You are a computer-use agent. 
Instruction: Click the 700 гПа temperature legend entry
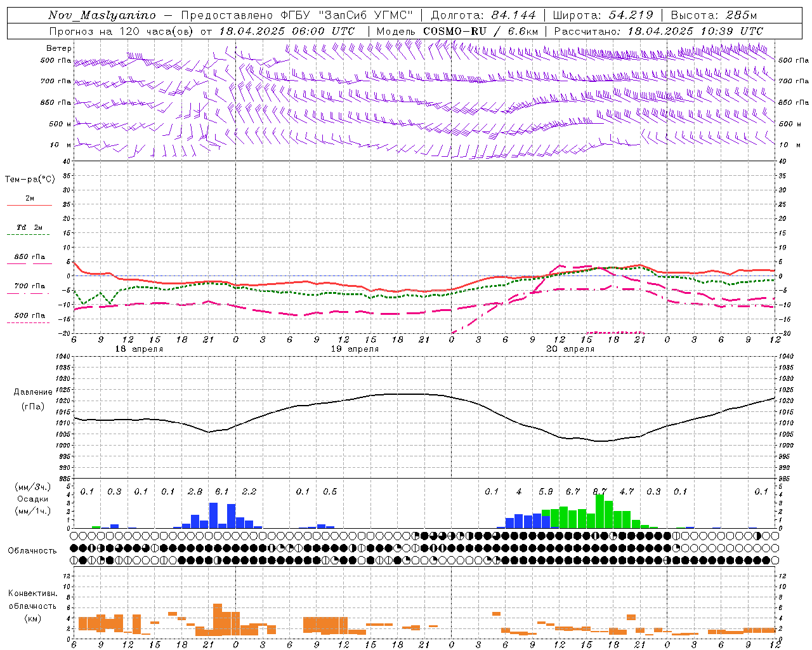(30, 286)
